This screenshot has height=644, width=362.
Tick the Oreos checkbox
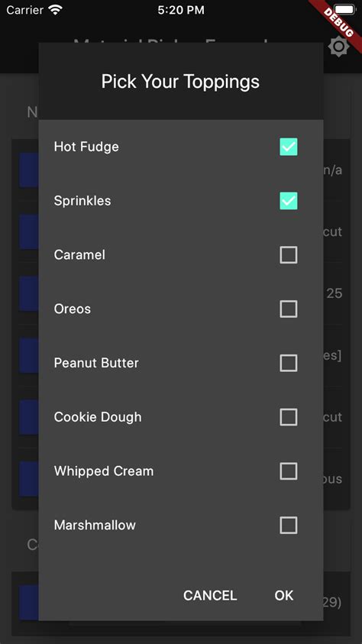[289, 309]
